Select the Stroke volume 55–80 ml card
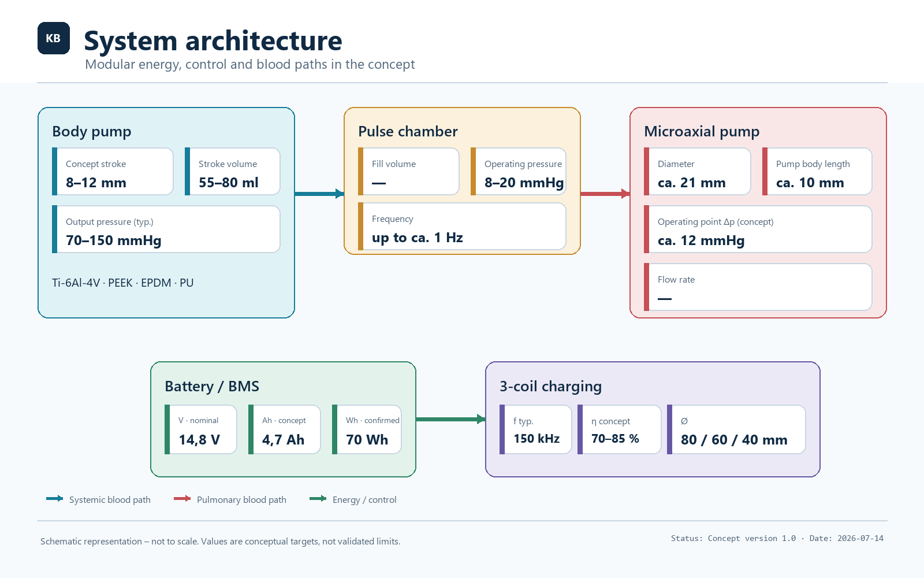 pos(233,172)
